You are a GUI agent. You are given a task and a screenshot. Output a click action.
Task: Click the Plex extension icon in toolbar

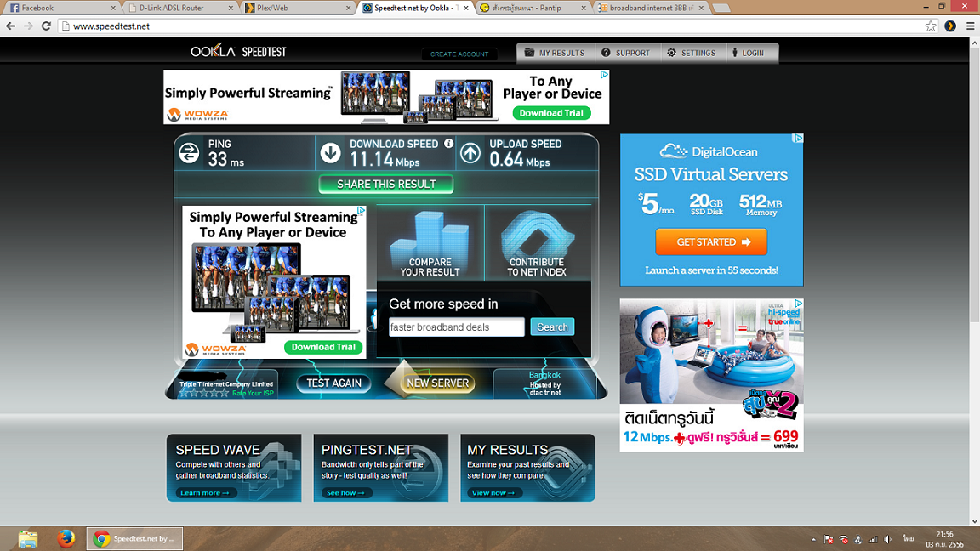[950, 26]
